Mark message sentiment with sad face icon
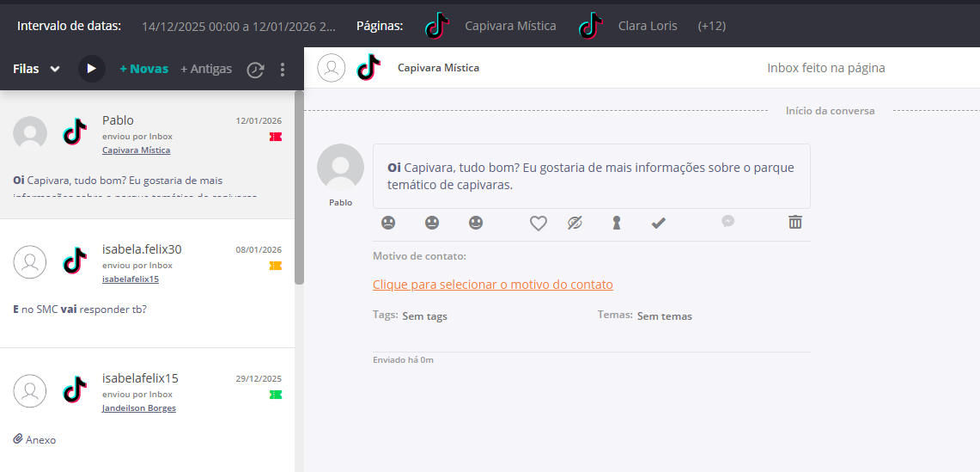 (x=388, y=223)
